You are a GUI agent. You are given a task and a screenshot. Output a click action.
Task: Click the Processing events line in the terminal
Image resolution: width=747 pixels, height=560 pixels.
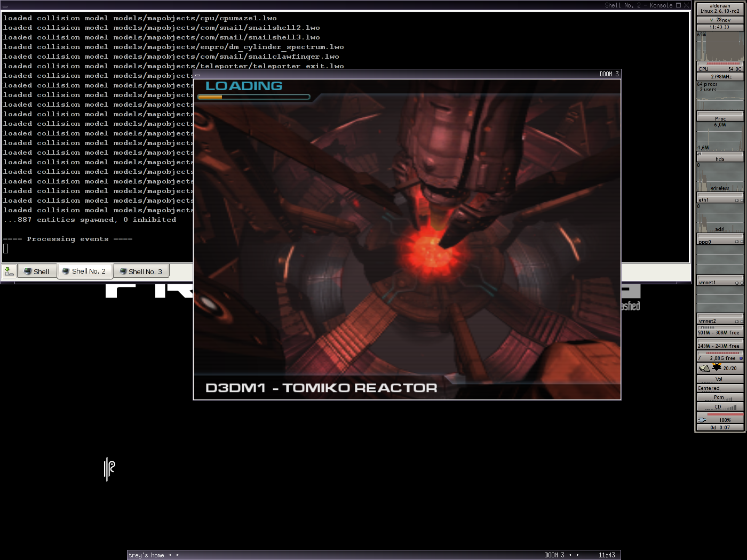pos(68,239)
